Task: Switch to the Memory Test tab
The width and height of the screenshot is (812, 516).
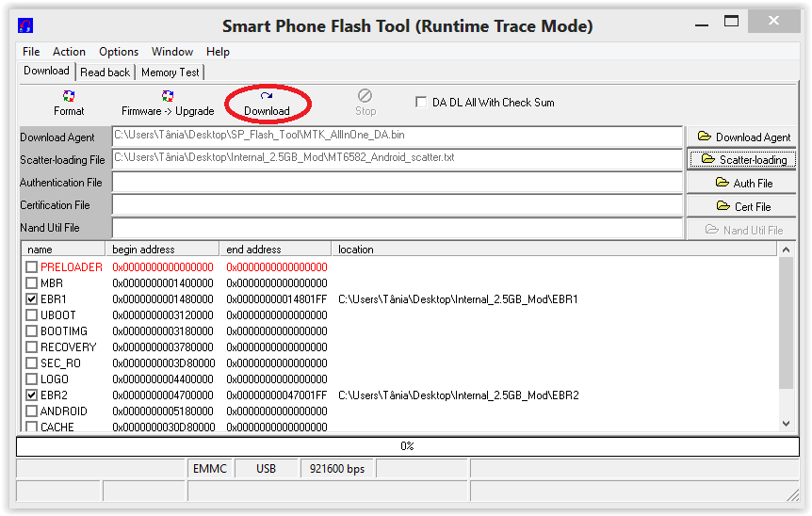Action: (x=170, y=73)
